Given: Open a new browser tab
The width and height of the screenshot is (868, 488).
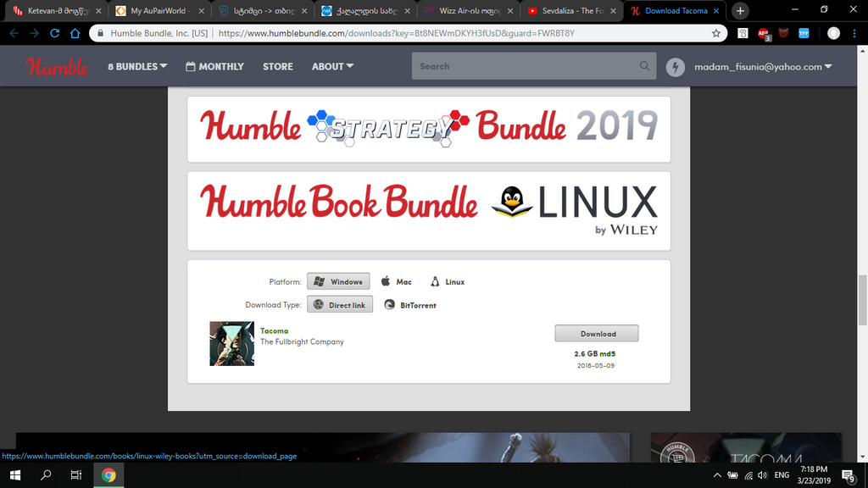Looking at the screenshot, I should click(x=740, y=10).
